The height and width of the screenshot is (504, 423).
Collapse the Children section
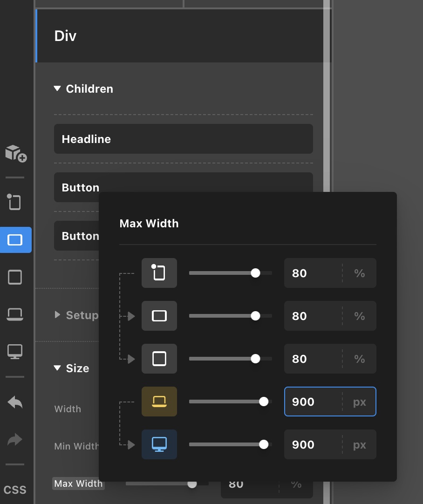[84, 89]
